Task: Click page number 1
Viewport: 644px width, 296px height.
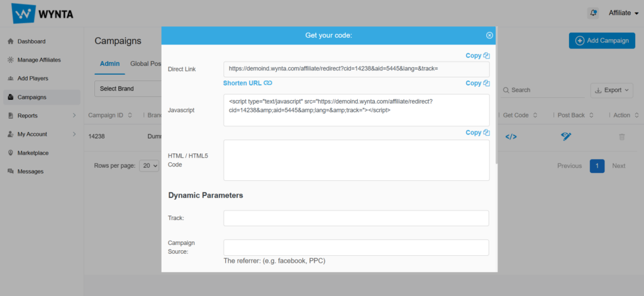Action: click(597, 166)
